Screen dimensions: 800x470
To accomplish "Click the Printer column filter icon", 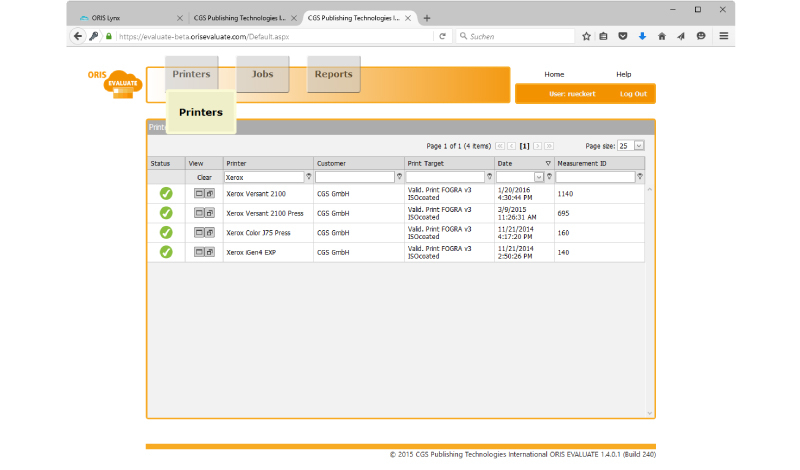I will pos(309,177).
